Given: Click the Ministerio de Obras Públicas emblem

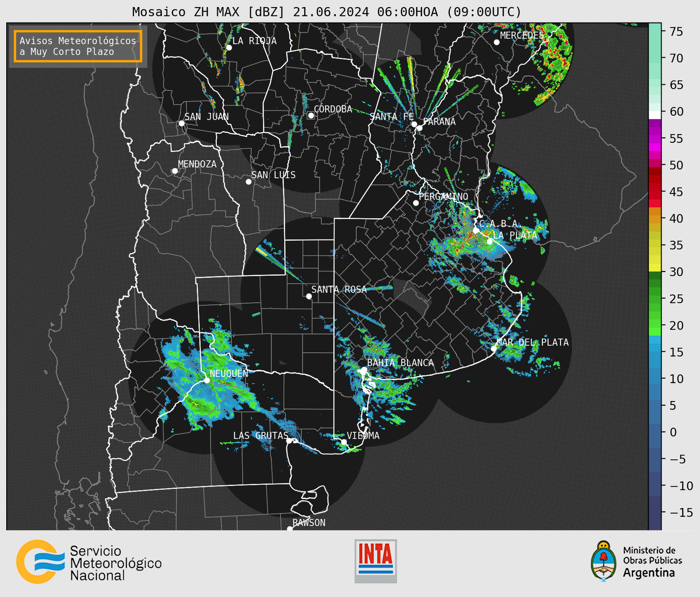Looking at the screenshot, I should 604,561.
